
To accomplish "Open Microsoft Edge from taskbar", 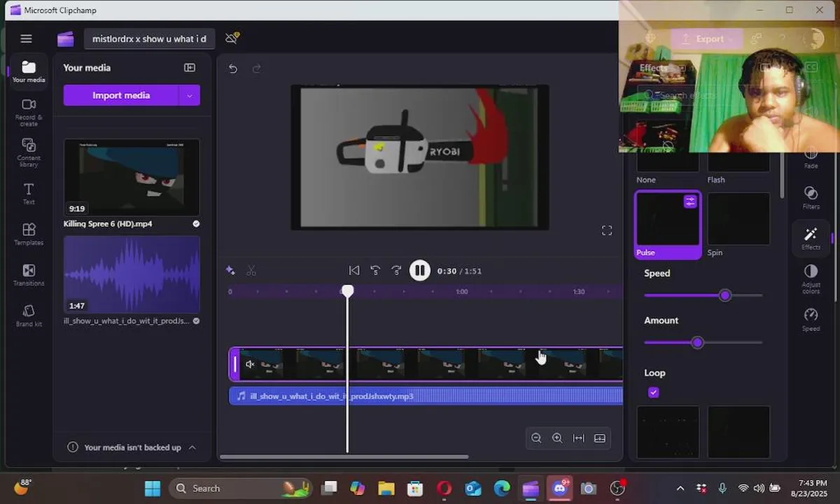I will [502, 488].
